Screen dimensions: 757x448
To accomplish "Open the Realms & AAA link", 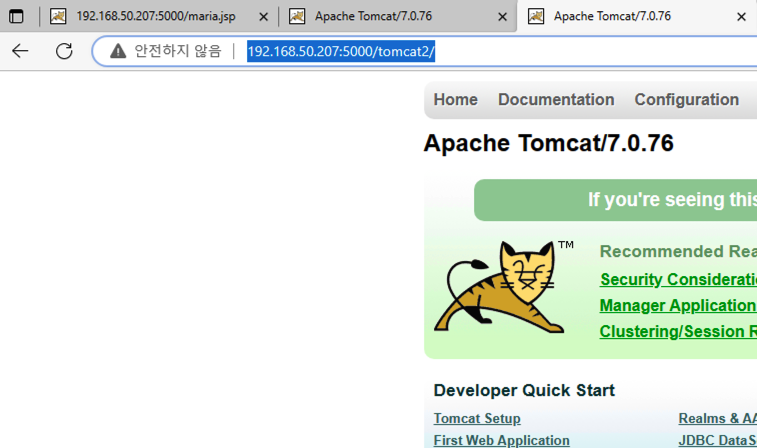I will tap(717, 419).
